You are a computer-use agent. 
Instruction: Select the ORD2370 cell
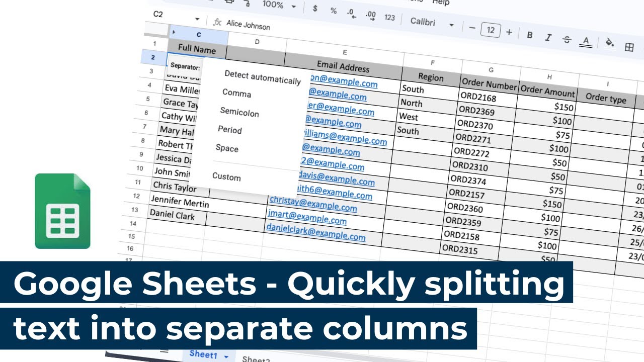coord(484,125)
